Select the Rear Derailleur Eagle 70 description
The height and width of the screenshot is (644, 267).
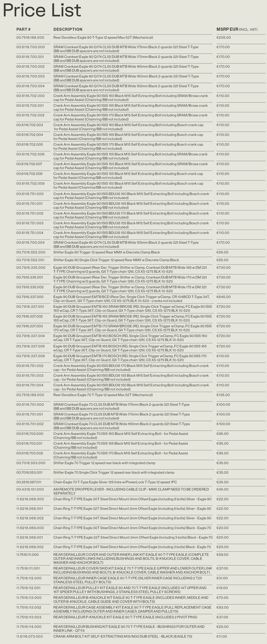[103, 395]
